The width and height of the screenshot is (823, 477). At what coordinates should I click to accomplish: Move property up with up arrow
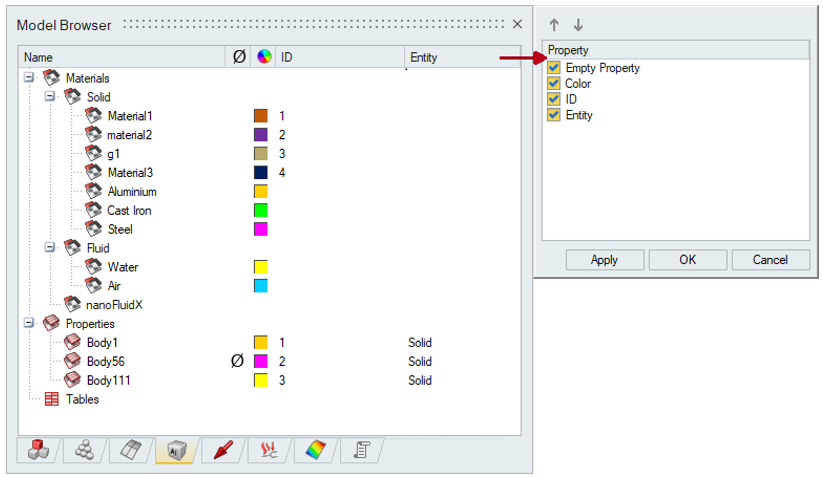pos(554,25)
